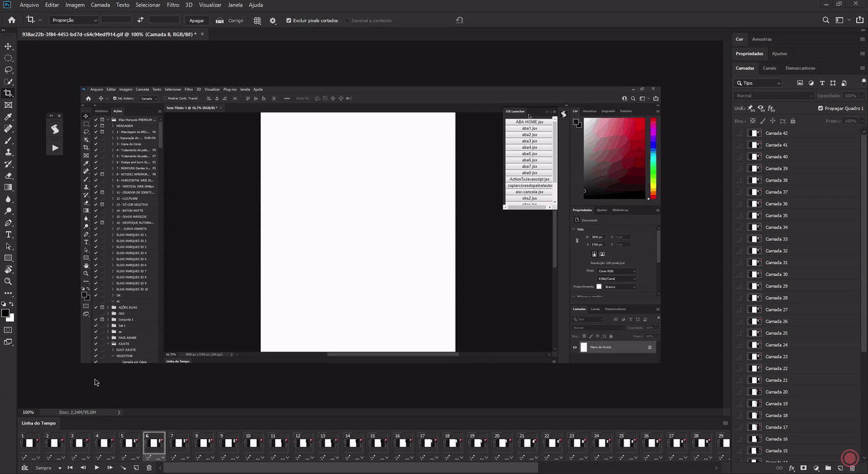Click the 'Apagar' button in the options bar
This screenshot has height=474, width=868.
[x=196, y=20]
